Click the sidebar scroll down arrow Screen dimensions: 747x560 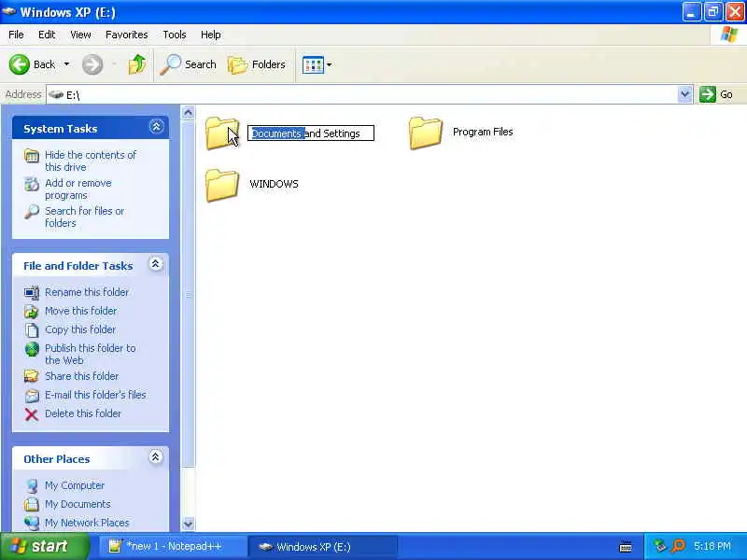tap(188, 524)
